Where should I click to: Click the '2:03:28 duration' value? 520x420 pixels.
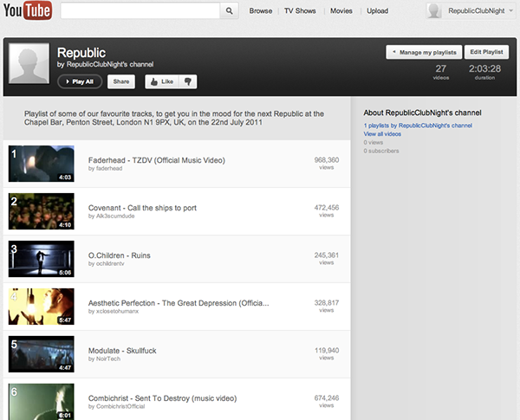(484, 72)
